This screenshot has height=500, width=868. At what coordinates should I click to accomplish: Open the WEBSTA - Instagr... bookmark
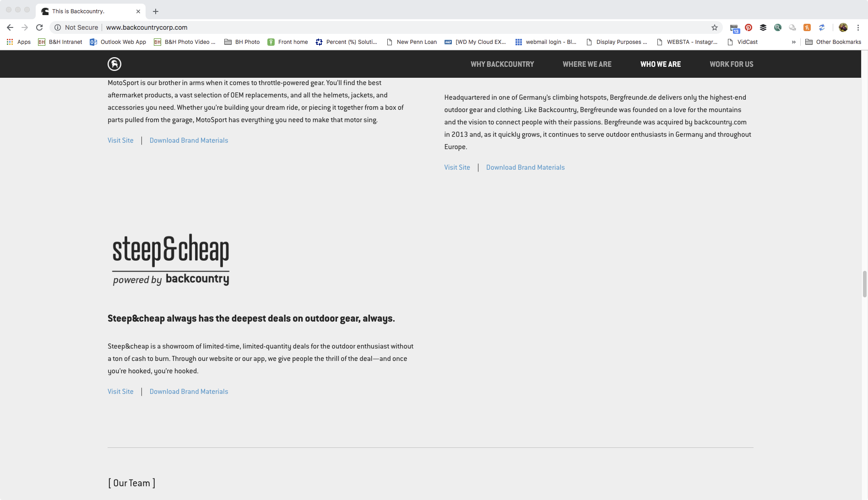pyautogui.click(x=687, y=42)
